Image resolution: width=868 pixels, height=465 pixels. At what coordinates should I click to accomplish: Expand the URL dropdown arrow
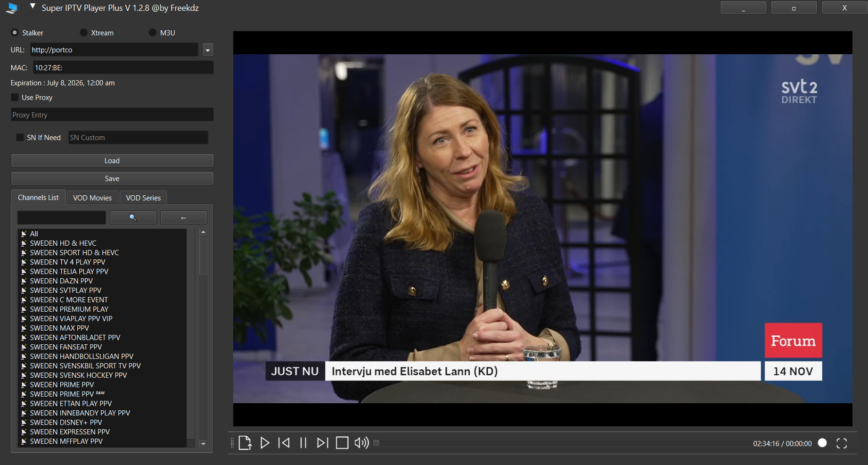[208, 50]
